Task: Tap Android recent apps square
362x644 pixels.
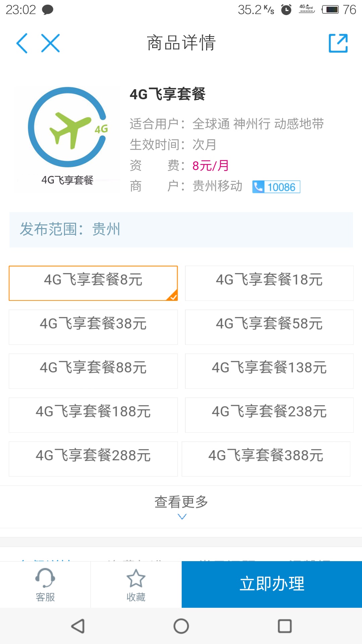Action: (x=285, y=626)
